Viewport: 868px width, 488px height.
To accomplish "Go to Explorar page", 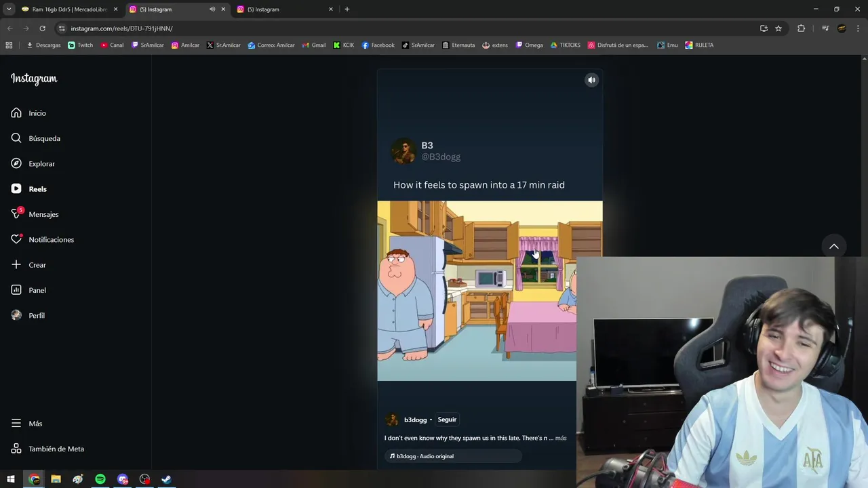I will (33, 164).
